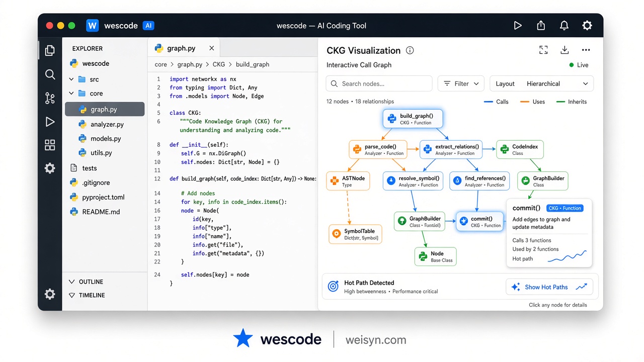Select the Node Base Class node
644x362 pixels.
(436, 256)
